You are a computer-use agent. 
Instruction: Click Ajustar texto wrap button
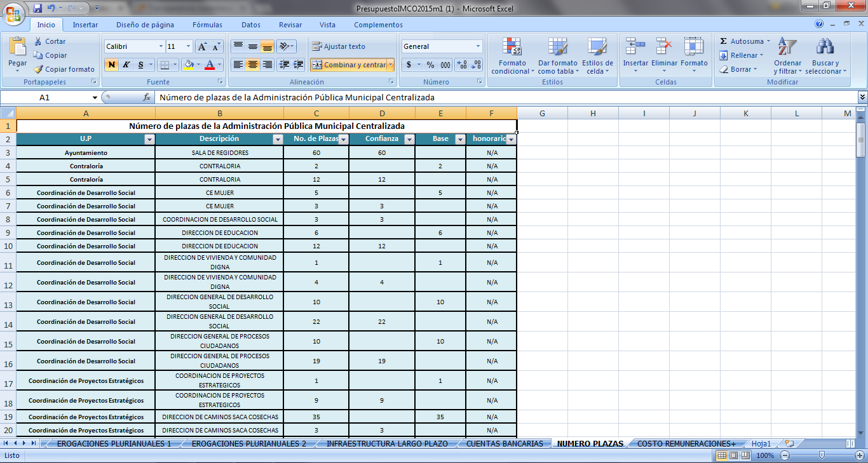click(x=339, y=46)
